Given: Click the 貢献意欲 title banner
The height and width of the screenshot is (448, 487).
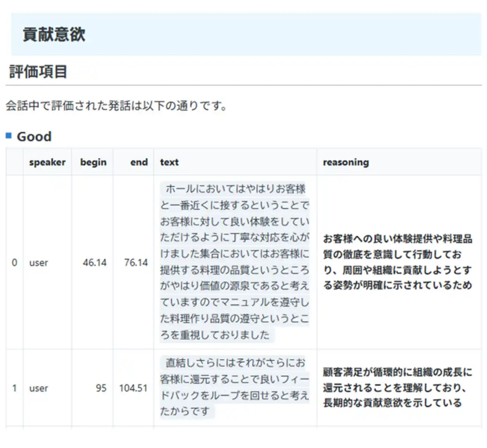Looking at the screenshot, I should (x=54, y=35).
